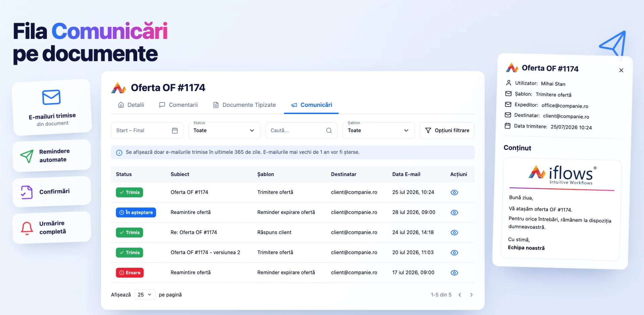Click office@companie.ro sender address
This screenshot has width=644, height=315.
[565, 106]
